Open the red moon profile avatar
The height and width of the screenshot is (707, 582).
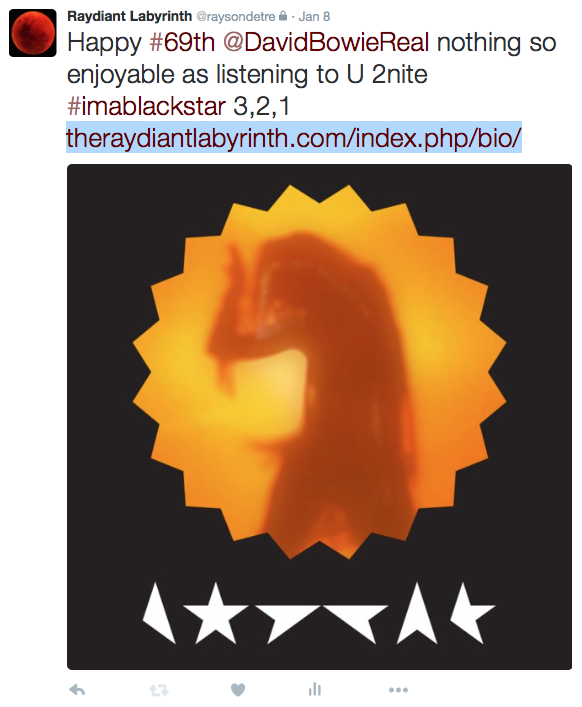pyautogui.click(x=33, y=33)
